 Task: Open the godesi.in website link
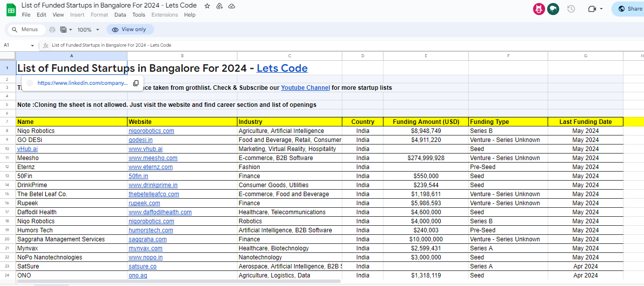pyautogui.click(x=141, y=140)
